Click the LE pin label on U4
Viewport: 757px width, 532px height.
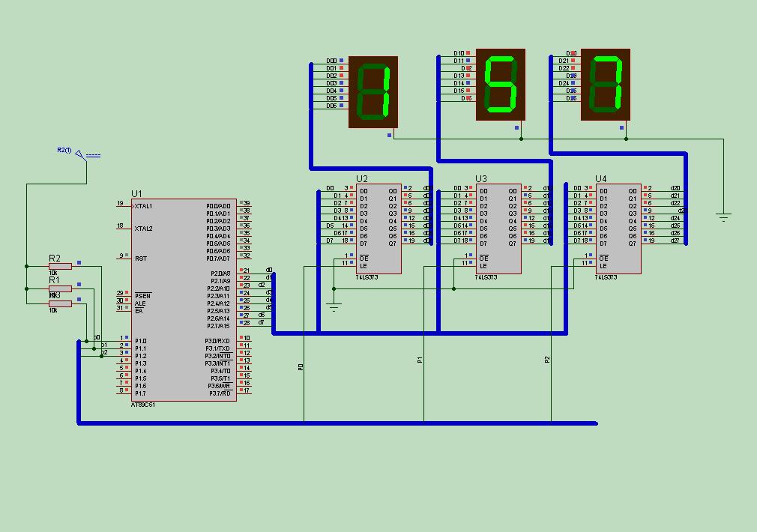pos(603,266)
